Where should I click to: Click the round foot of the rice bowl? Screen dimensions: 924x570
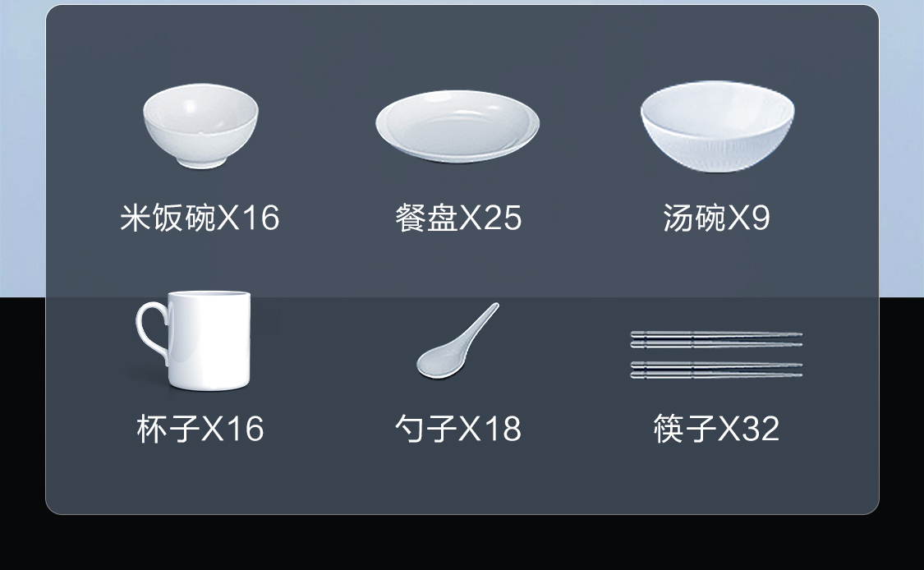click(200, 163)
